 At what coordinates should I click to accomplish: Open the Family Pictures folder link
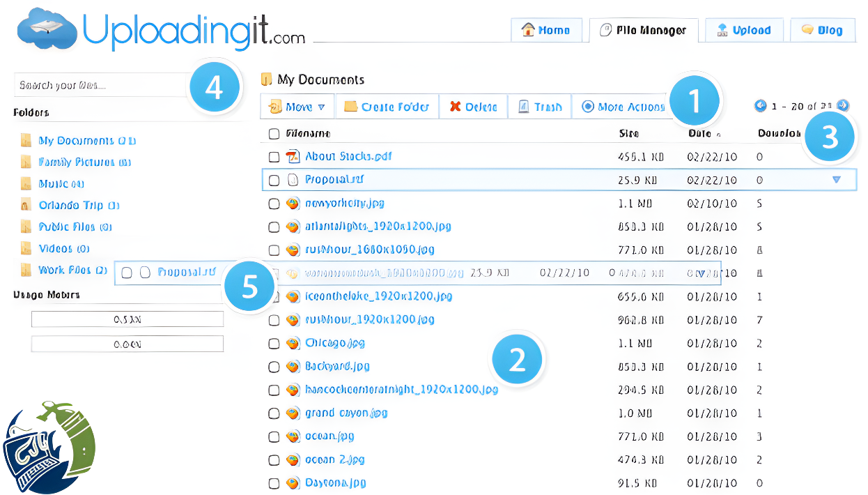tap(84, 162)
